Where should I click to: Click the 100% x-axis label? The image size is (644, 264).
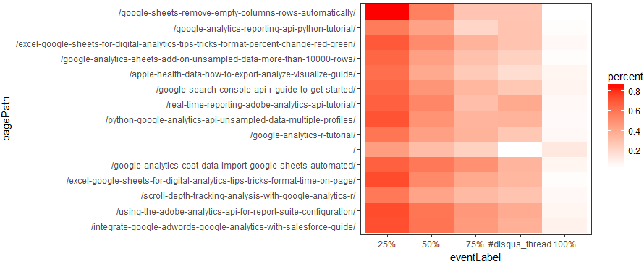click(564, 244)
